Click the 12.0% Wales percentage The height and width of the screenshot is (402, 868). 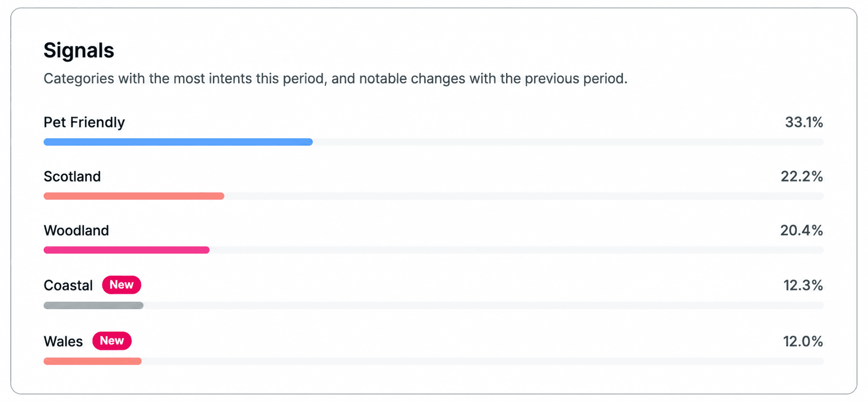pos(803,341)
